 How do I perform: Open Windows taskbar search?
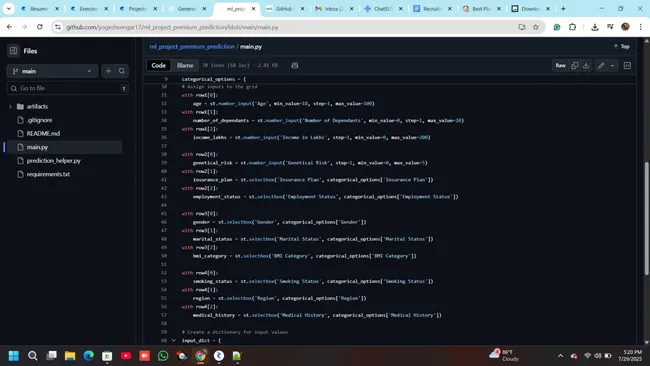32,356
